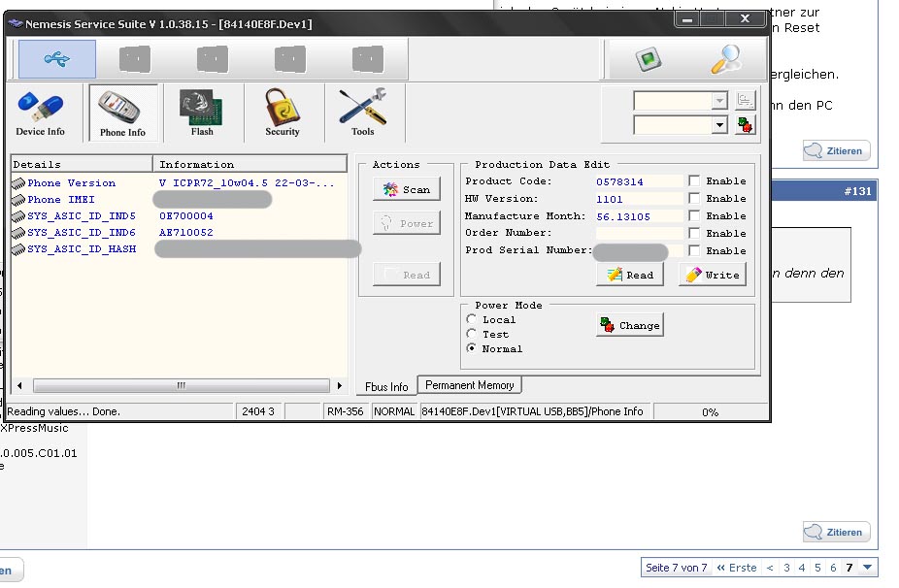Open Phone Info section
899x588 pixels.
click(122, 114)
